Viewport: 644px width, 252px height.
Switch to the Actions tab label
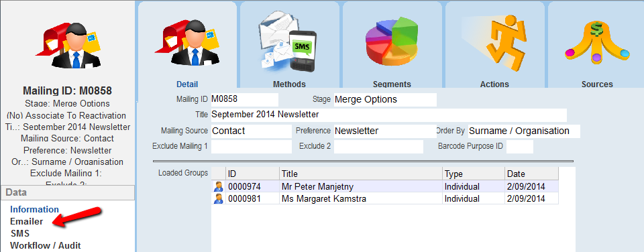[494, 84]
